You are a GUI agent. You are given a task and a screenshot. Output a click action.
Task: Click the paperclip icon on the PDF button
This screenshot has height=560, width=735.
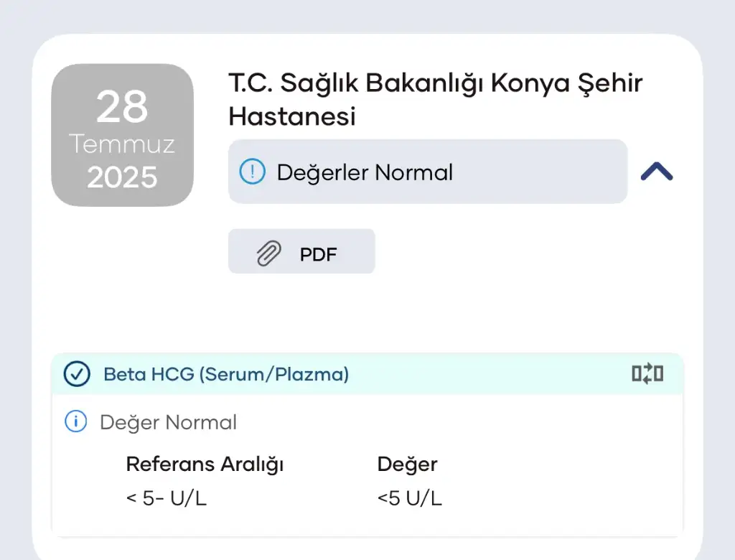tap(269, 253)
